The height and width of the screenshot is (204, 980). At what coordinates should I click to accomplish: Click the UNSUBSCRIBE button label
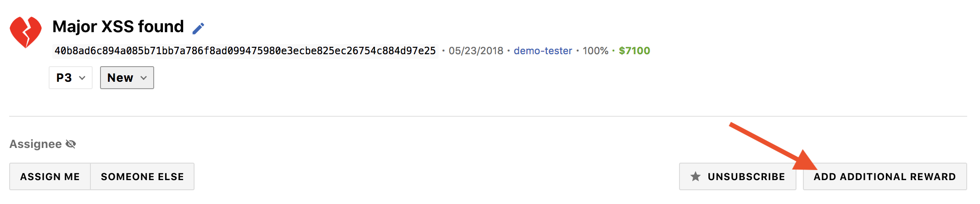point(746,177)
